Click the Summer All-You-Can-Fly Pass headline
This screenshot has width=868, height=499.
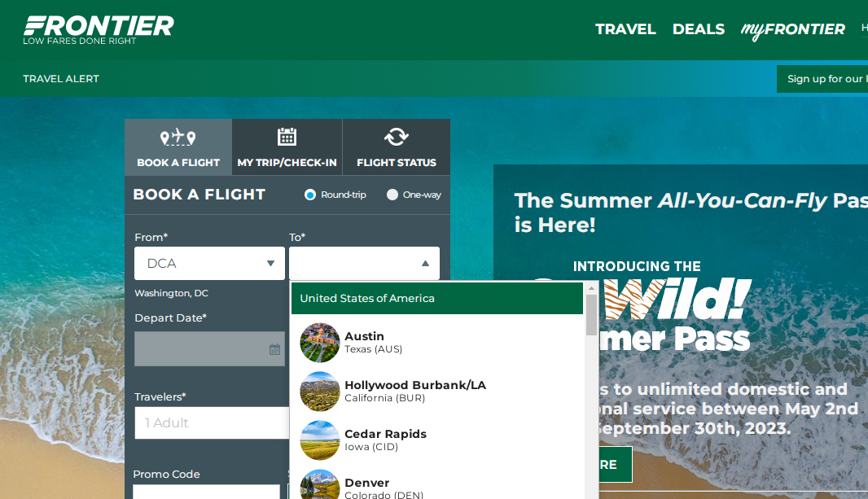click(x=690, y=212)
